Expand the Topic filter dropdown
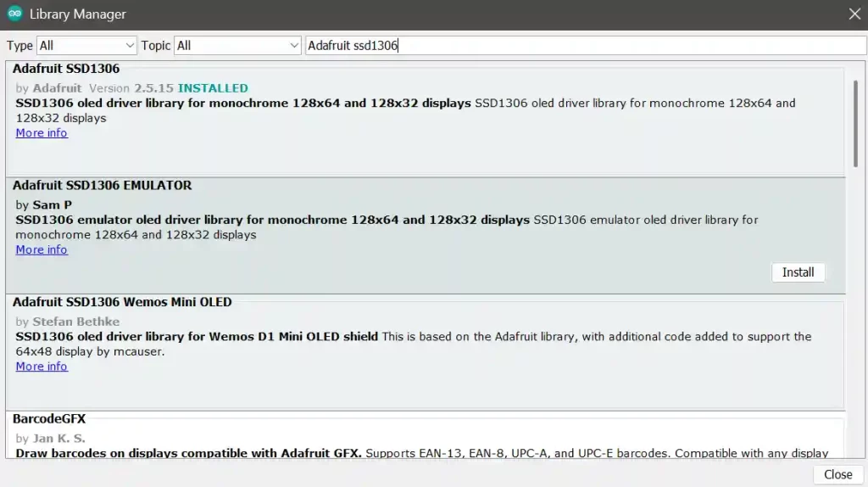Image resolution: width=868 pixels, height=487 pixels. coord(237,46)
